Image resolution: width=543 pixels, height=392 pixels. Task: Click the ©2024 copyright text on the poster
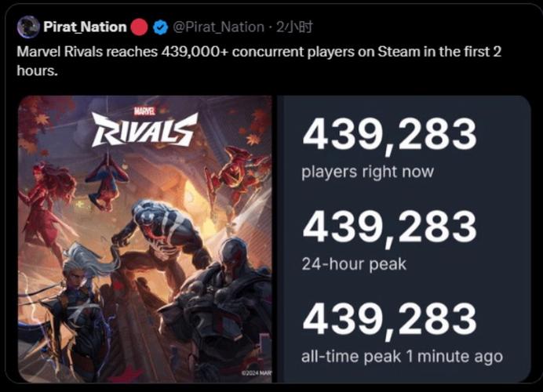[257, 375]
